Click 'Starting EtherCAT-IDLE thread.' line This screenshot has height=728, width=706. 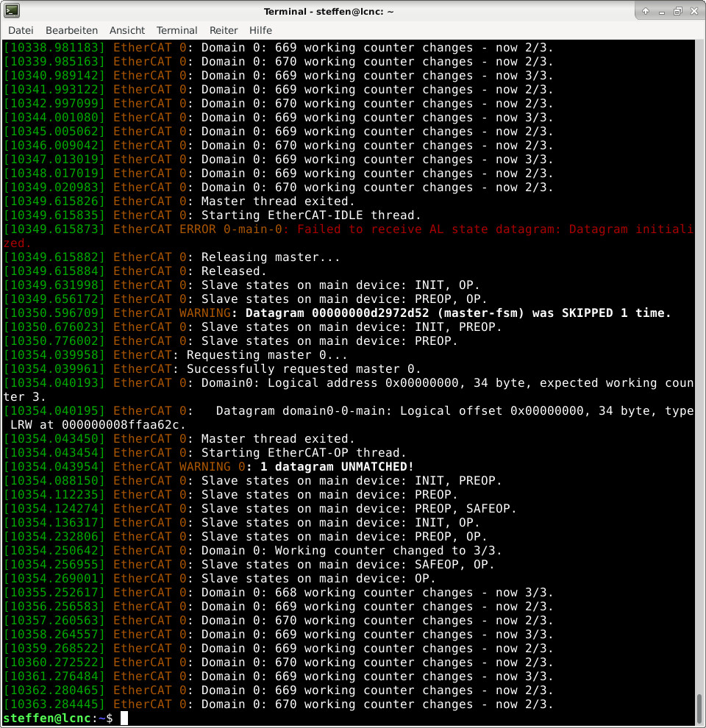[213, 215]
